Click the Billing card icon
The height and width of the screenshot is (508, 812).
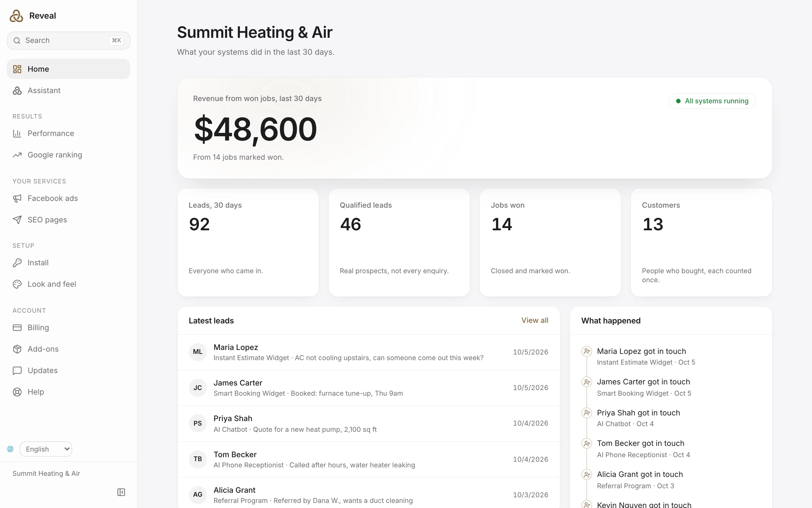pos(17,328)
